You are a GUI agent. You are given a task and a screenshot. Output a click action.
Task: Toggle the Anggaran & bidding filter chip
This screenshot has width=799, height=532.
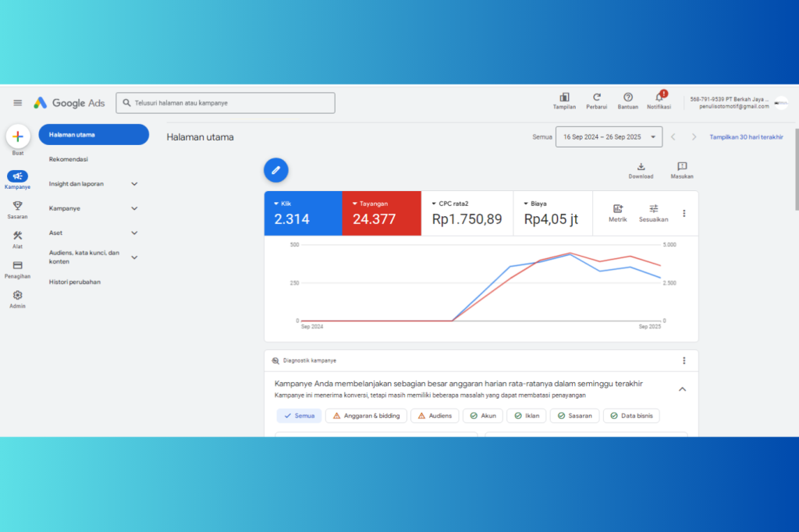click(366, 416)
